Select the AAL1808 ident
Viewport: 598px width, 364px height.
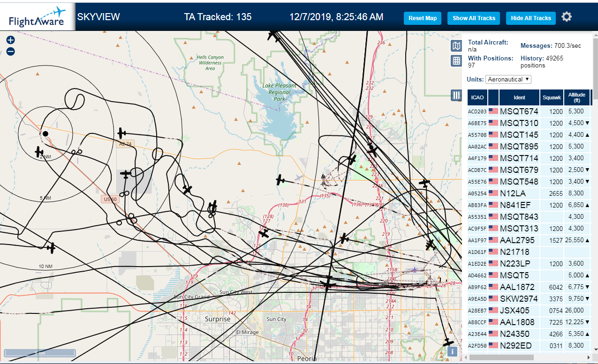pyautogui.click(x=517, y=322)
